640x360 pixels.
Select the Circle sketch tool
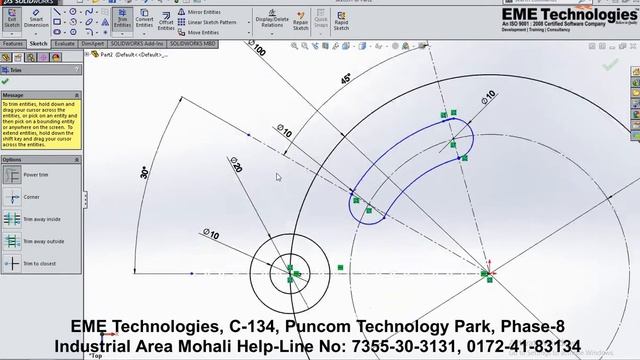(x=73, y=12)
